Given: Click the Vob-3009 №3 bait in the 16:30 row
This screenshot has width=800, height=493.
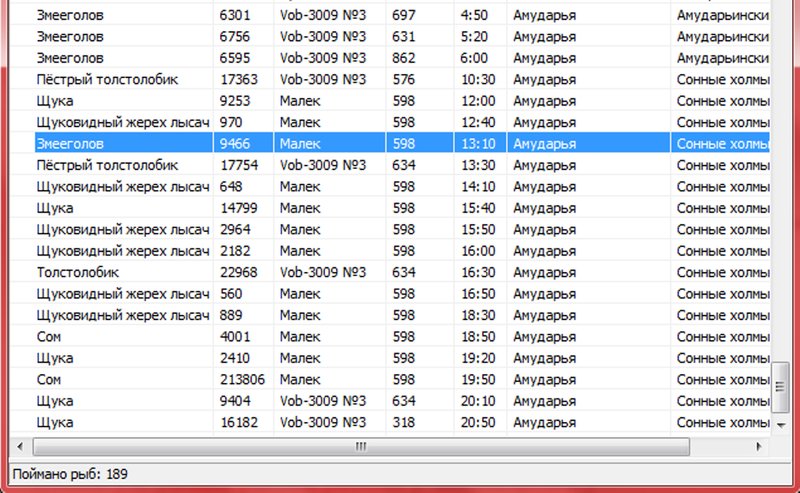Looking at the screenshot, I should [323, 273].
